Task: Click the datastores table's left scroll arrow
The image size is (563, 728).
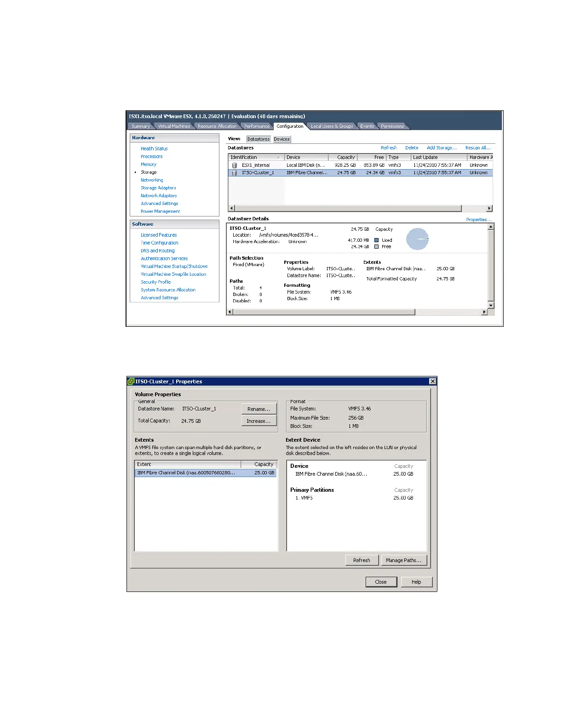Action: 231,208
